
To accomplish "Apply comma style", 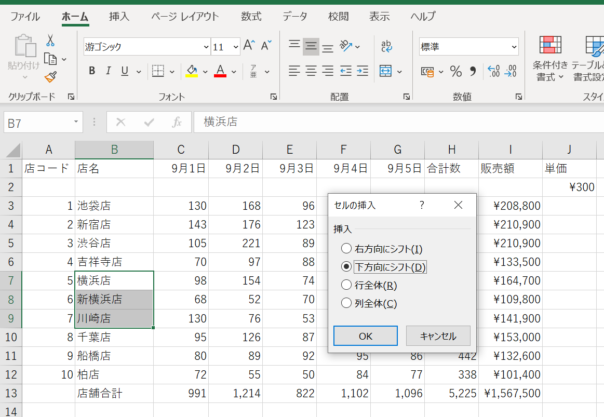I will (473, 71).
